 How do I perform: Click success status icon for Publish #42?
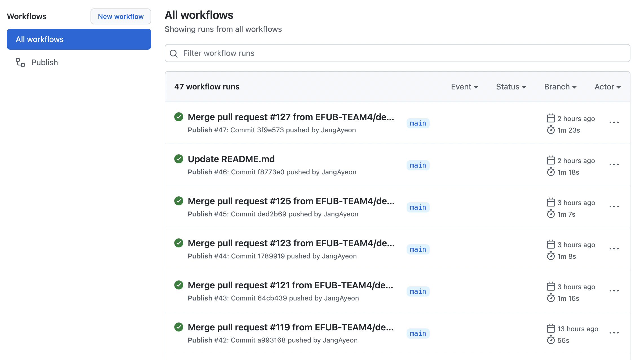[179, 327]
